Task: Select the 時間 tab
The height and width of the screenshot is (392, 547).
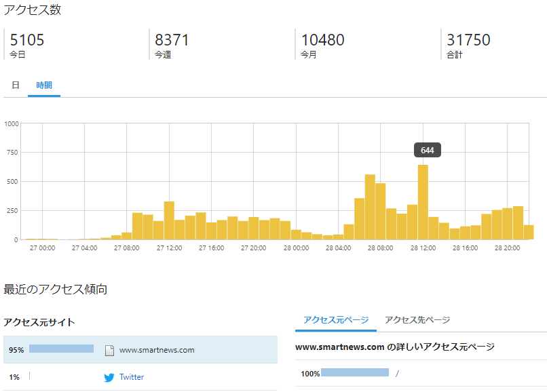Action: coord(44,85)
